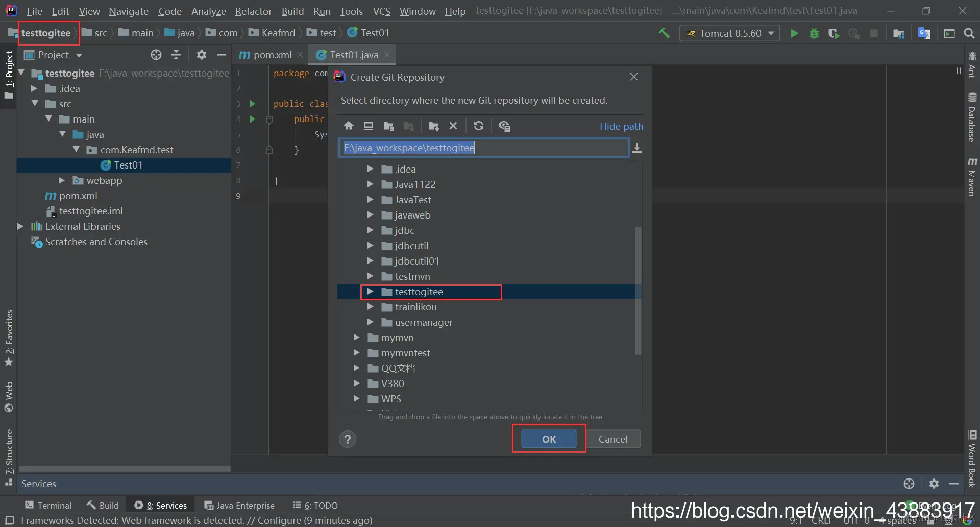This screenshot has height=527, width=980.
Task: Click the directory path input field
Action: click(x=483, y=148)
